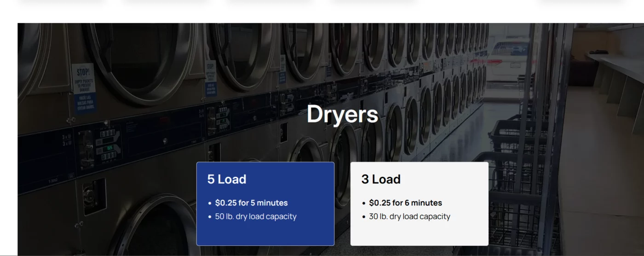Click "30 lb. dry load capacity" text
This screenshot has width=644, height=256.
[409, 216]
